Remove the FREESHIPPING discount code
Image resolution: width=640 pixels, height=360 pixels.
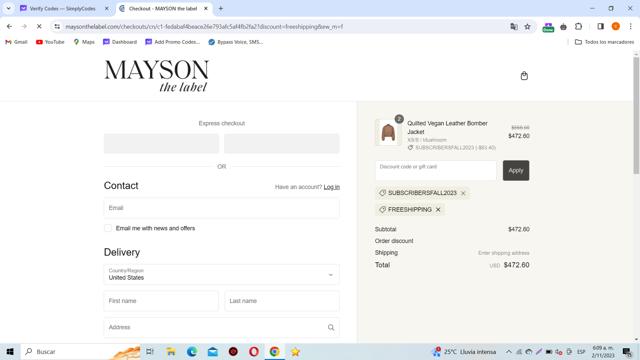click(438, 209)
